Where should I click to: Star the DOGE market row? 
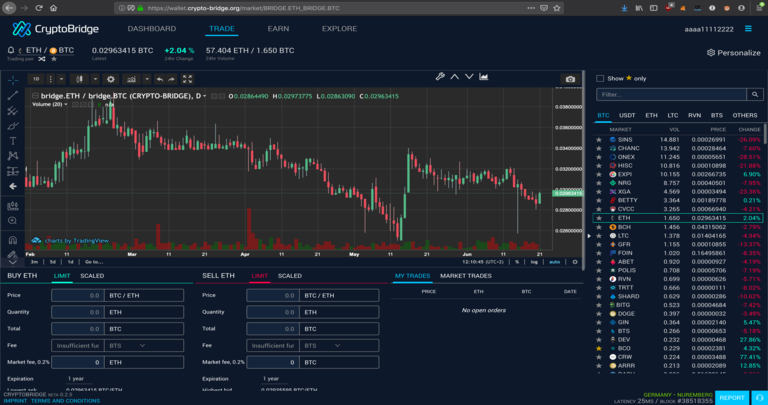click(599, 313)
